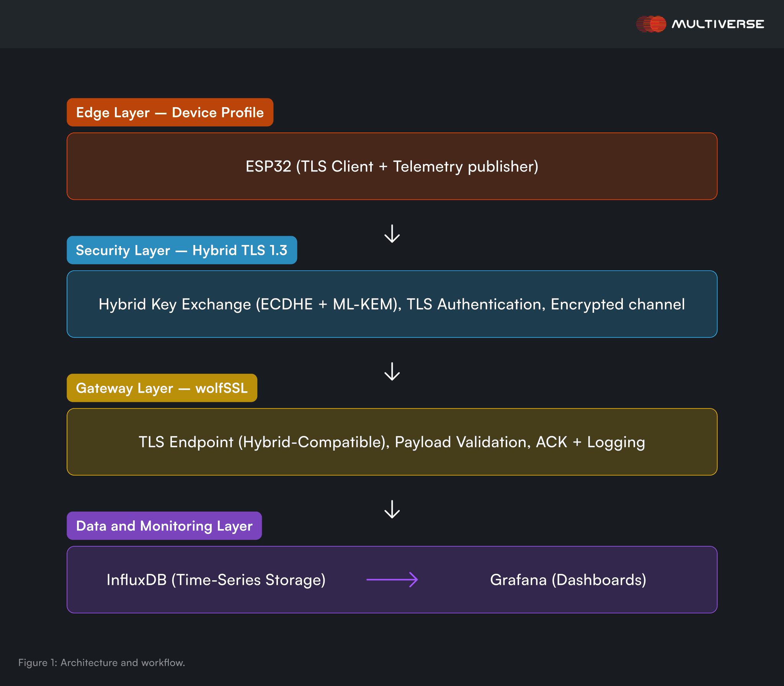Click the Figure 1 caption text
Viewport: 784px width, 686px height.
pos(101,663)
